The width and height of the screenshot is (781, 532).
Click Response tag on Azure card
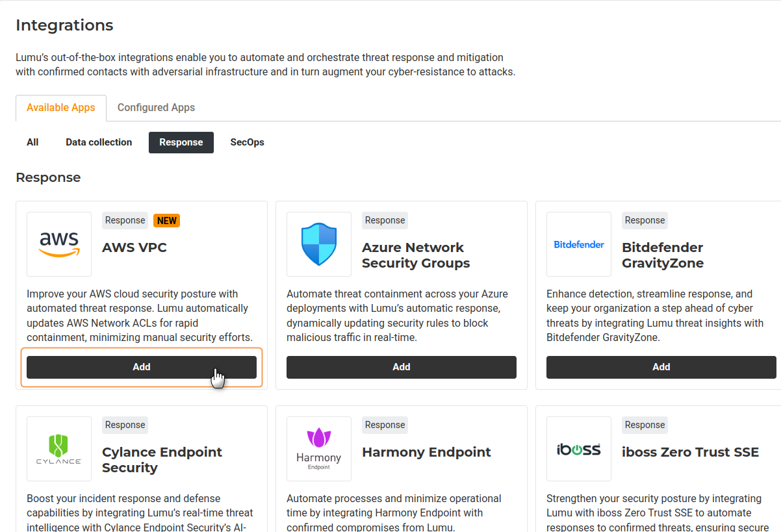(x=385, y=220)
